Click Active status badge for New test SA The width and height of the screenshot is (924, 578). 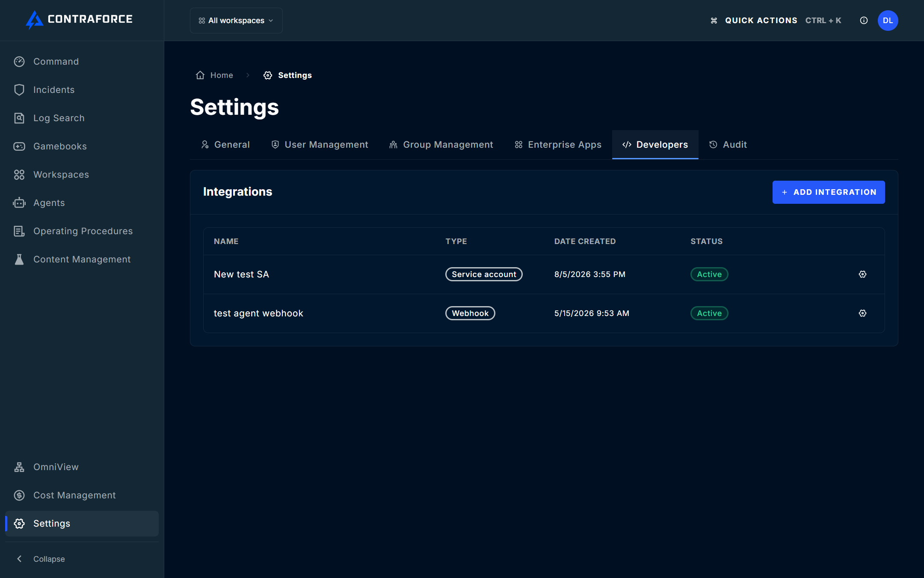point(709,274)
